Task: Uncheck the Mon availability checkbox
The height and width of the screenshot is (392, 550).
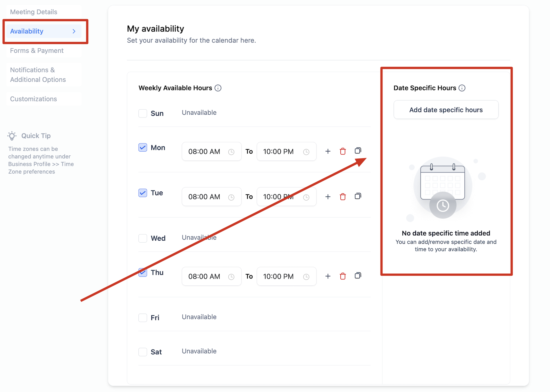Action: click(143, 148)
